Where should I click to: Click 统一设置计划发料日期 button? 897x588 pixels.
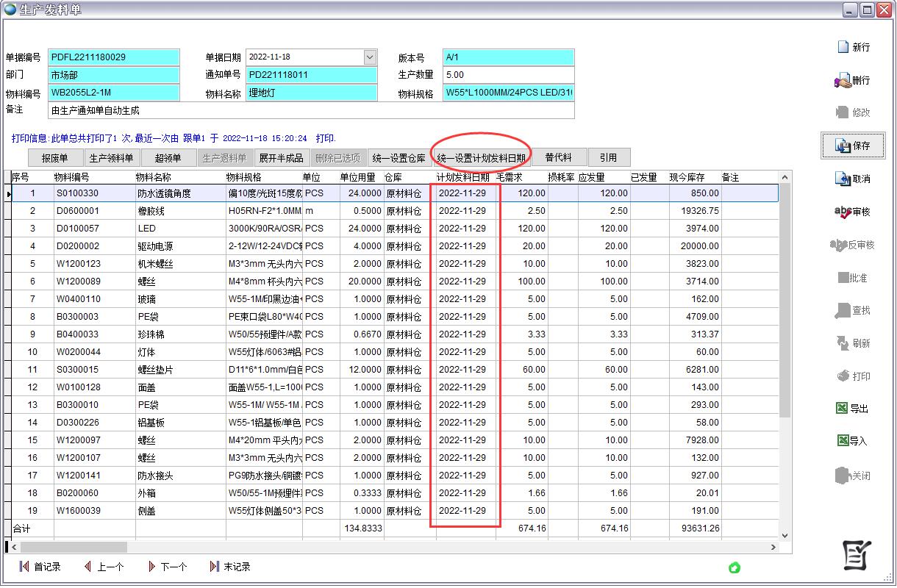click(x=481, y=158)
